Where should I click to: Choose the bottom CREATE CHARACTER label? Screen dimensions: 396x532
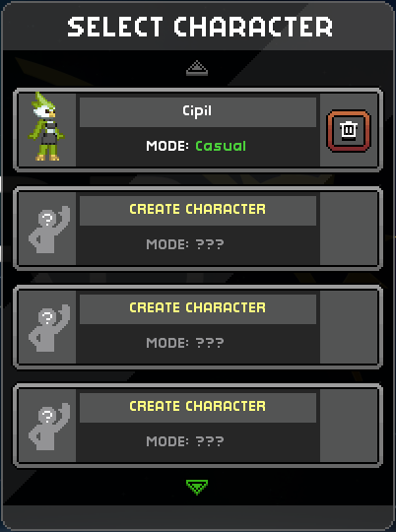pyautogui.click(x=197, y=406)
